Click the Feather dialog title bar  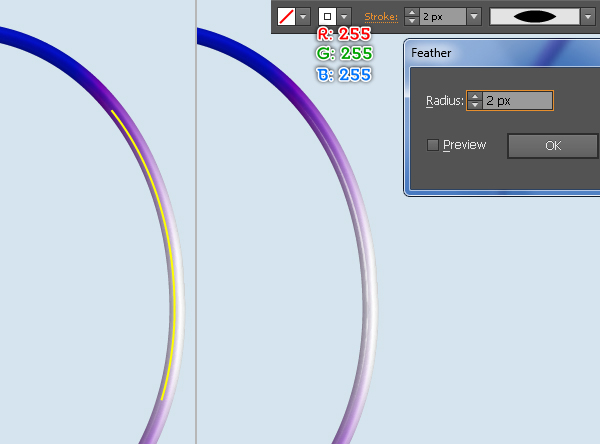click(503, 53)
